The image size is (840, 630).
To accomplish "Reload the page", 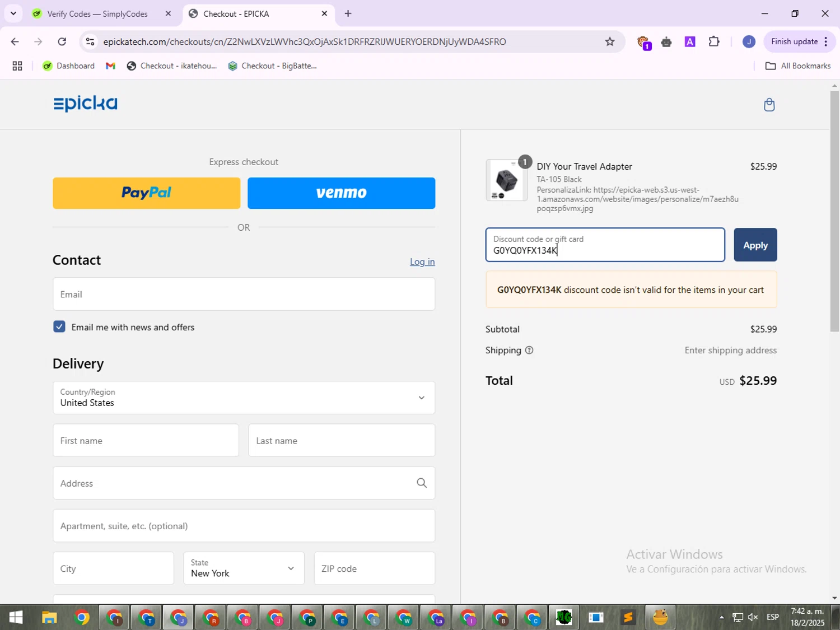I will [62, 41].
